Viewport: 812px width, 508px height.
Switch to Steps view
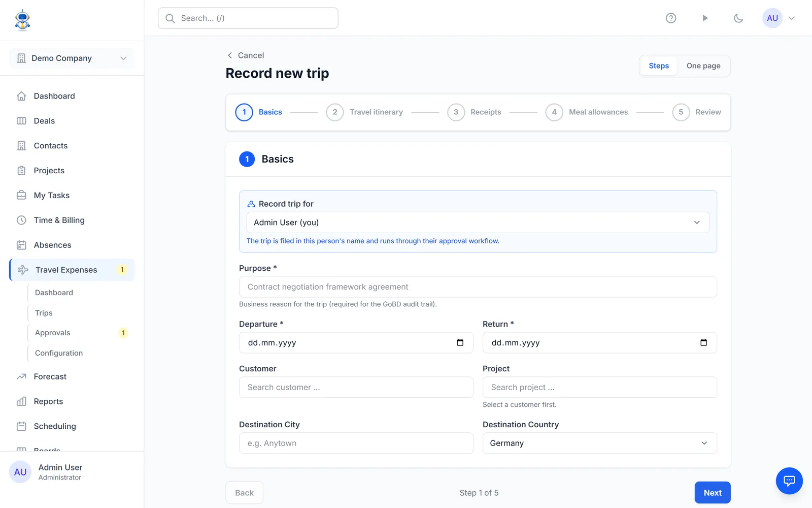coord(659,66)
